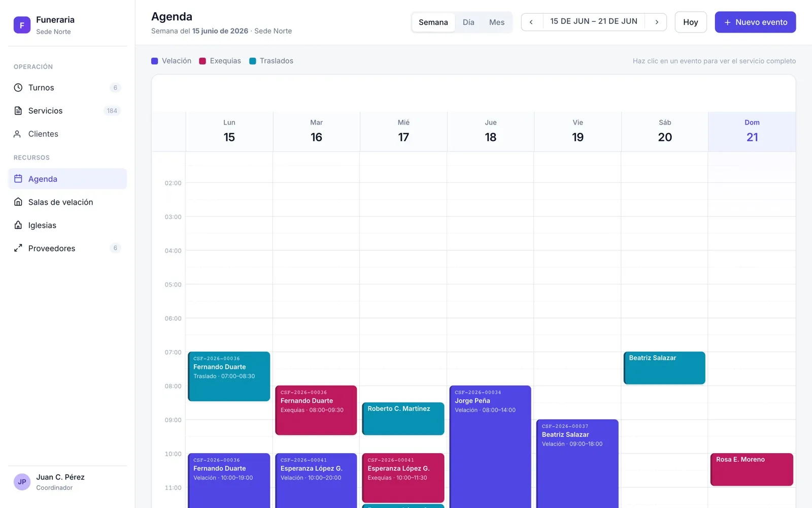Click the 07:00 time label
Image resolution: width=812 pixels, height=508 pixels.
pyautogui.click(x=173, y=352)
